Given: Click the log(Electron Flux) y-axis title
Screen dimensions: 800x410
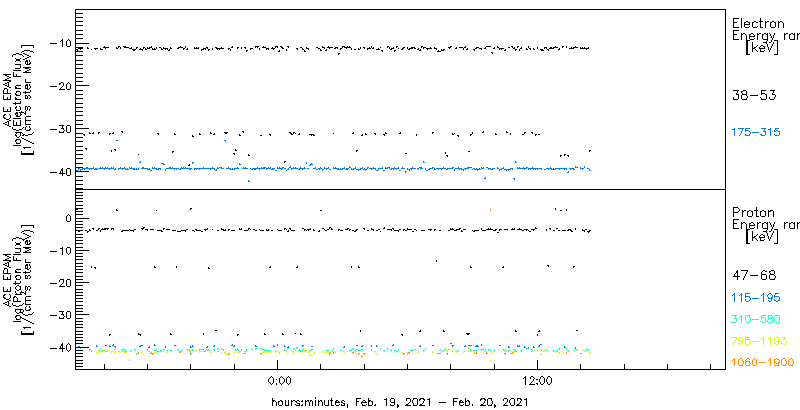Looking at the screenshot, I should [x=20, y=97].
